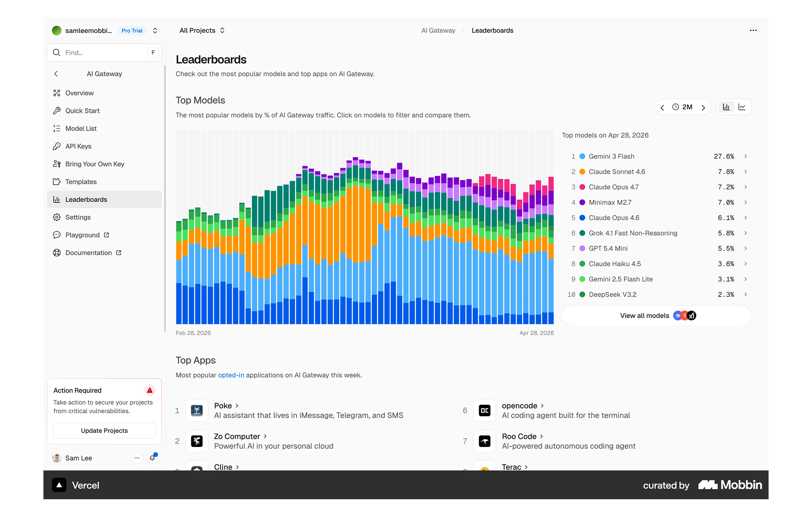The height and width of the screenshot is (517, 812).
Task: Click the opted-in link
Action: click(x=231, y=375)
